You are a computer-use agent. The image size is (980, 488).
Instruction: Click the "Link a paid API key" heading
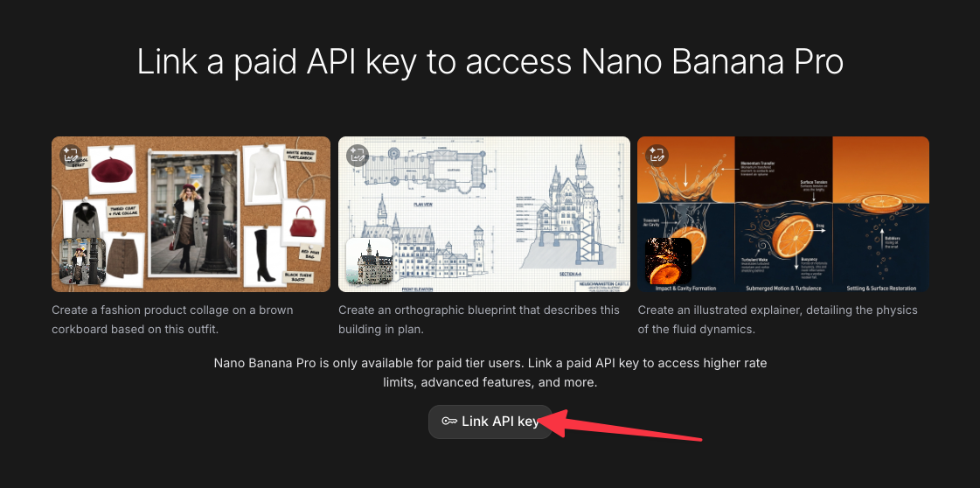(490, 63)
